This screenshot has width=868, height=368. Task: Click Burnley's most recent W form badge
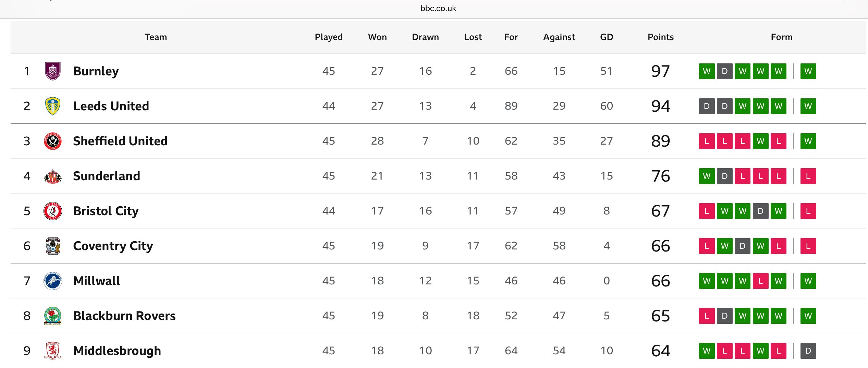coord(808,71)
